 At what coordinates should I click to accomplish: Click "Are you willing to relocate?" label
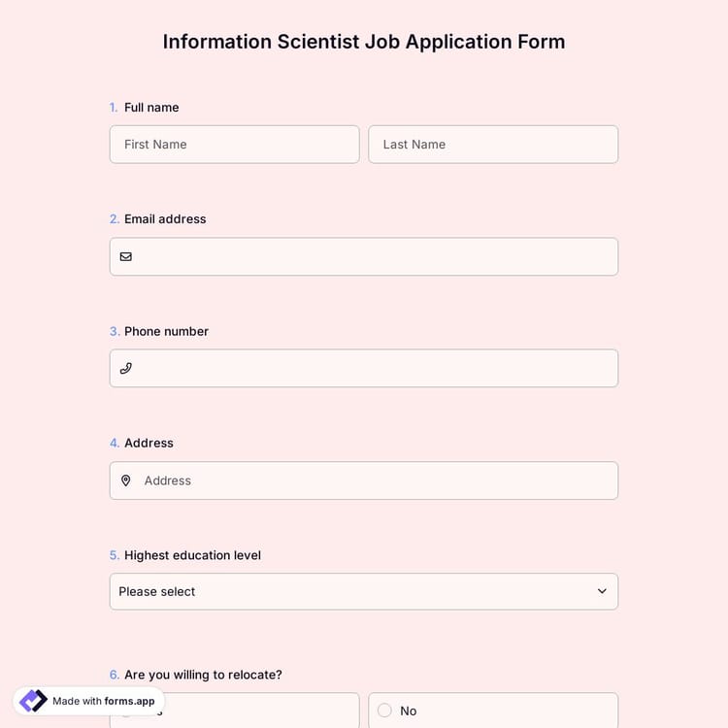coord(203,675)
